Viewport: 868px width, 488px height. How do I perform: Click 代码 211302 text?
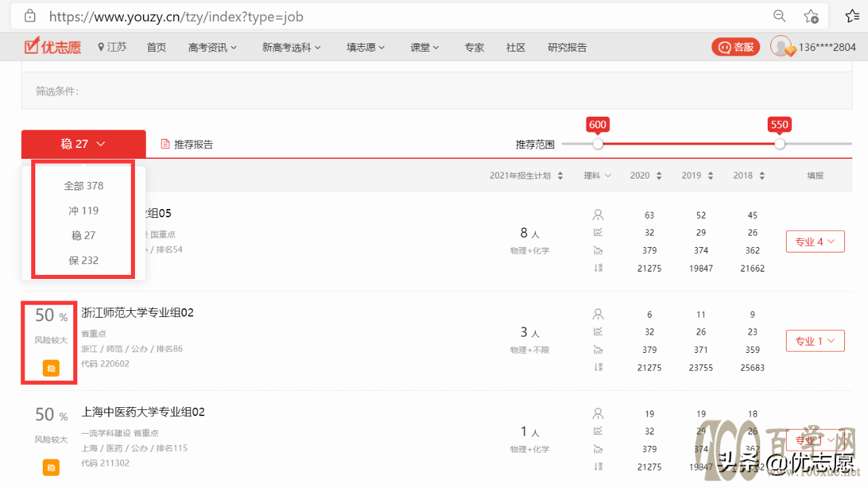(105, 463)
